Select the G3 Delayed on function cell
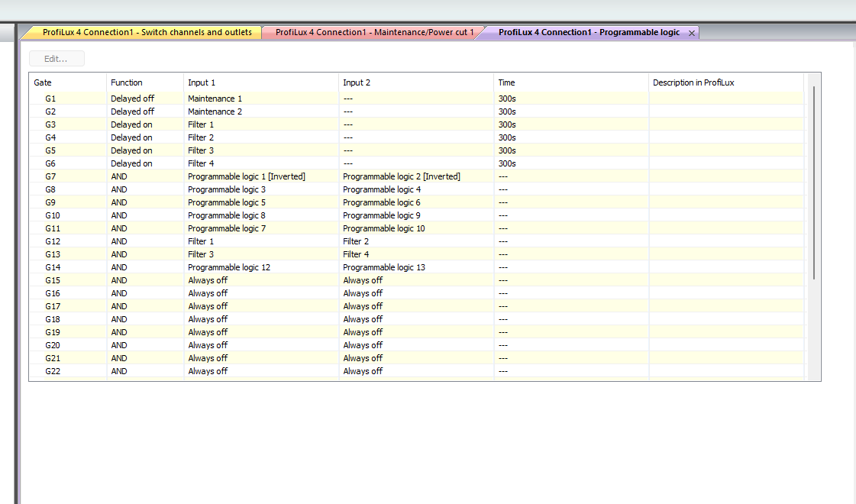Screen dimensions: 856x504 point(131,124)
